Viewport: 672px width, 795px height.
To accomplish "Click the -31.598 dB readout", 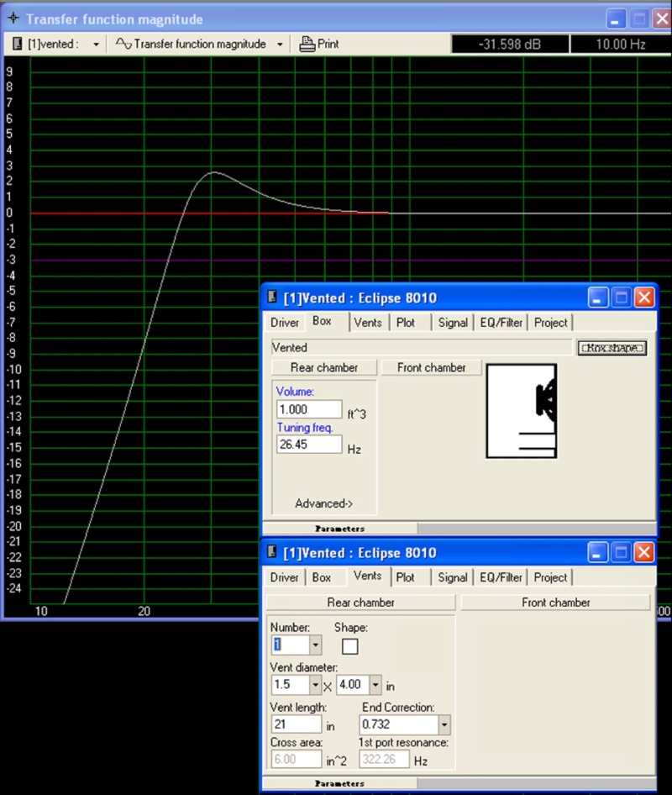I will (510, 44).
